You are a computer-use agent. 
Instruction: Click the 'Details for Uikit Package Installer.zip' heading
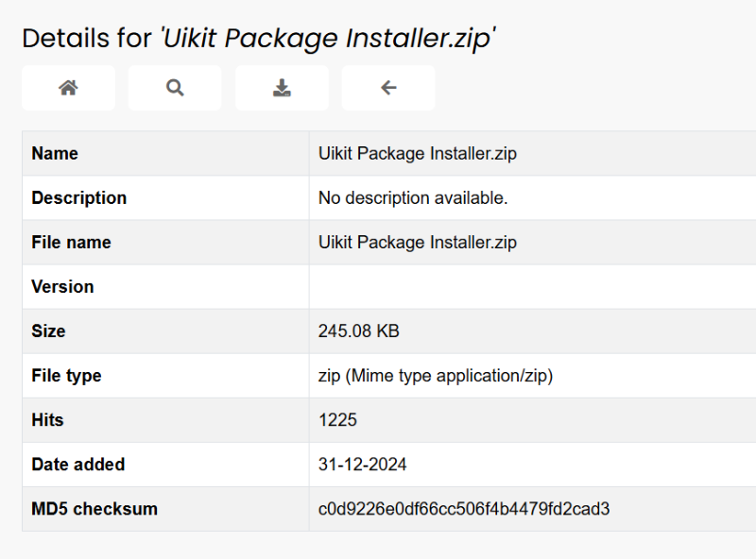[x=259, y=39]
